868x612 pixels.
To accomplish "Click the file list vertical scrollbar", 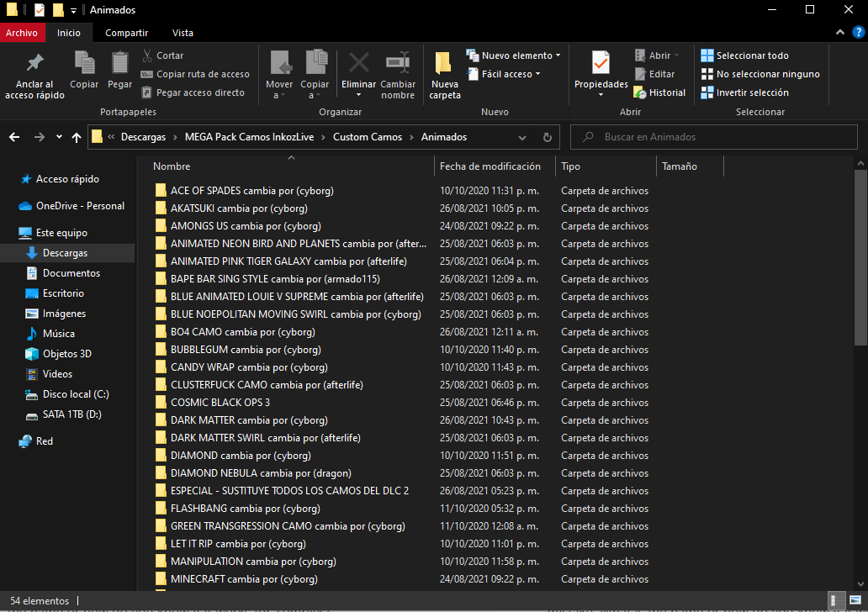I will (x=860, y=257).
